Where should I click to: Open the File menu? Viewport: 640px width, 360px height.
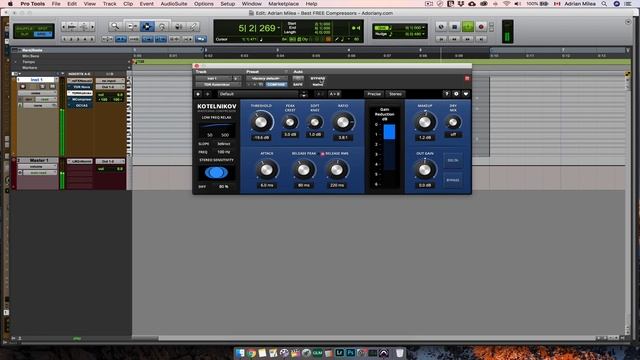coord(56,4)
